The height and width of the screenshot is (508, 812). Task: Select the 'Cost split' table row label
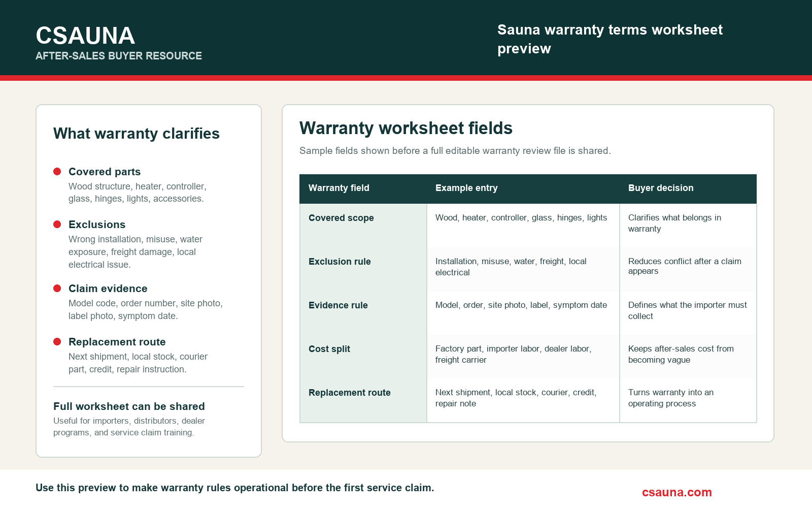coord(329,349)
